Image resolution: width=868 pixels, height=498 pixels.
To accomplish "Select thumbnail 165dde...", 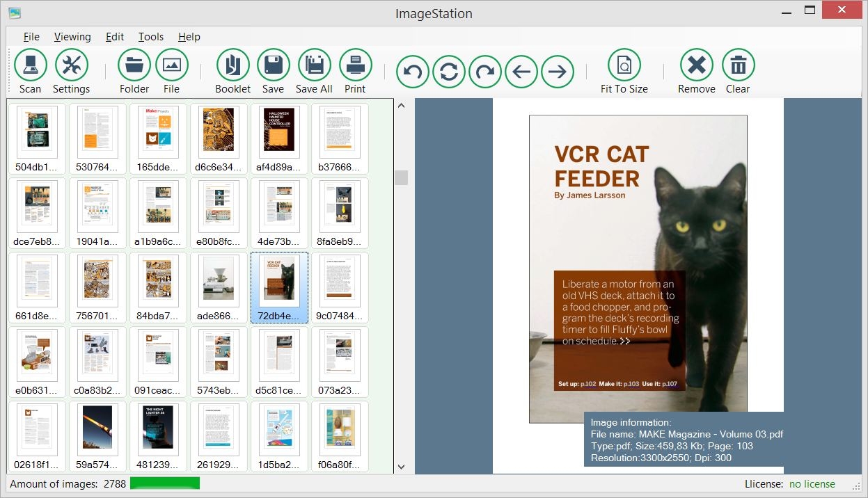I will tap(158, 139).
